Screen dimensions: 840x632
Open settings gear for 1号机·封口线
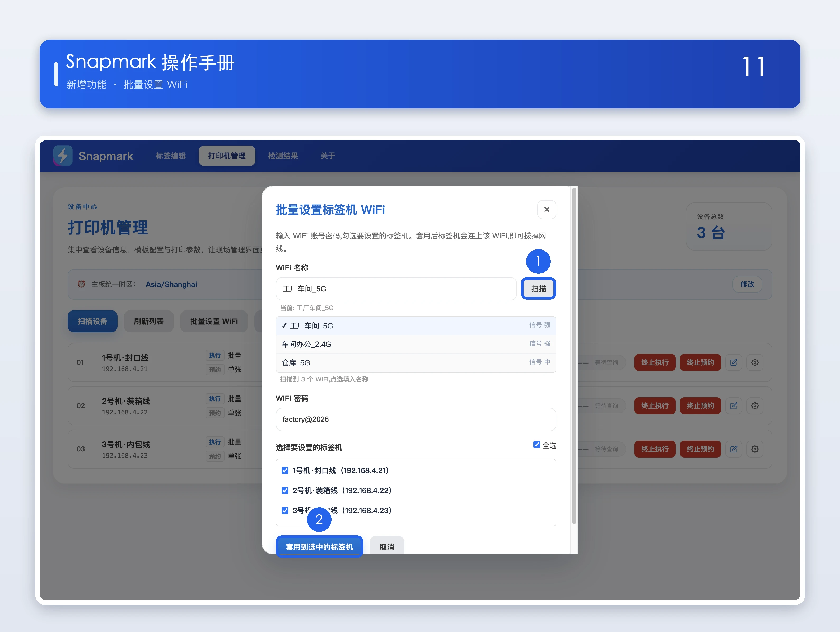[x=755, y=362]
